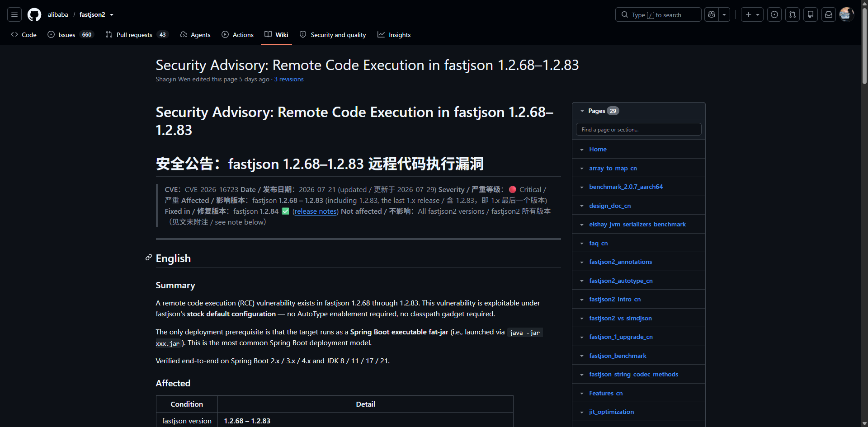This screenshot has height=427, width=868.
Task: Open the fastjson_string_codec_methods wiki page
Action: point(633,375)
